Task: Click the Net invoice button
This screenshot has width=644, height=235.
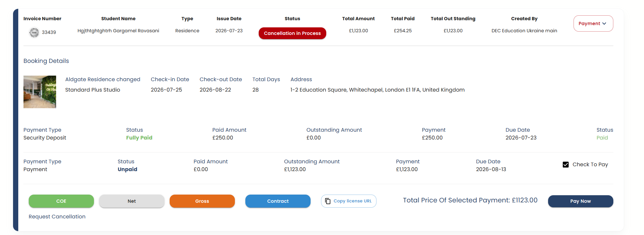Action: pos(132,201)
